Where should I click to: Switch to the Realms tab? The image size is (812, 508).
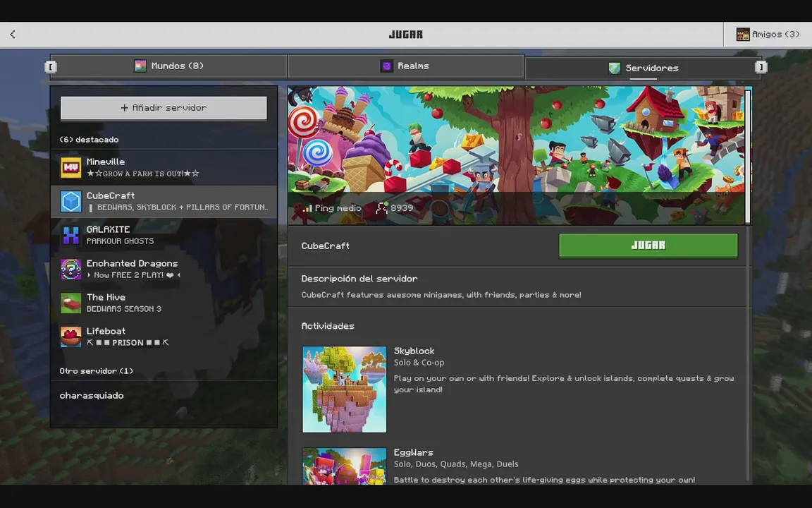point(405,66)
